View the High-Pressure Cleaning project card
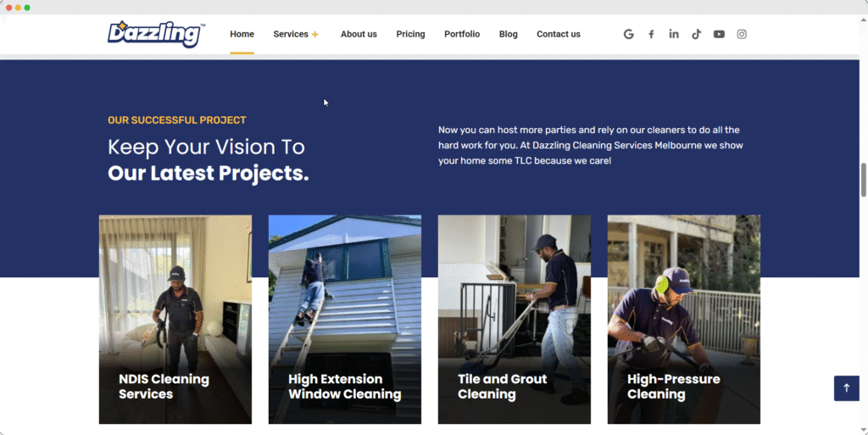This screenshot has width=868, height=435. point(684,320)
